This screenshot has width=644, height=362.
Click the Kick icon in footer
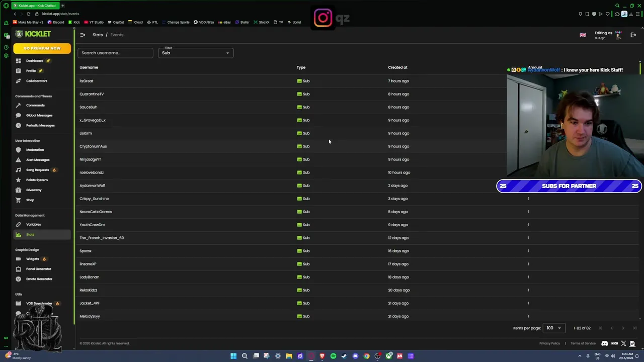pyautogui.click(x=615, y=343)
